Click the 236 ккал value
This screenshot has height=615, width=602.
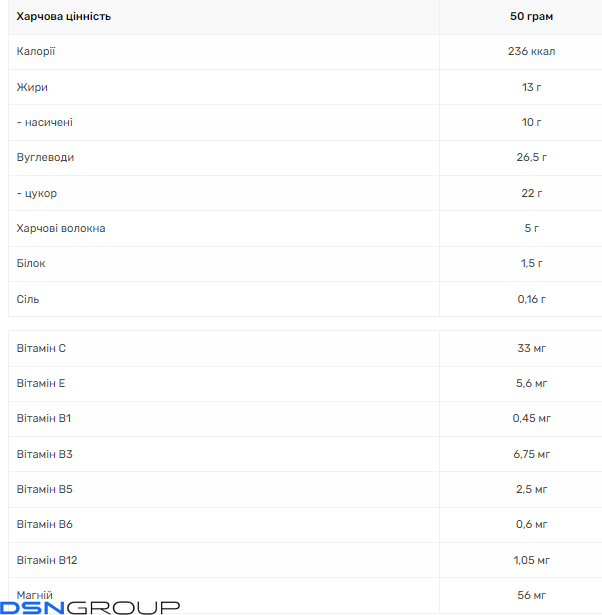531,51
